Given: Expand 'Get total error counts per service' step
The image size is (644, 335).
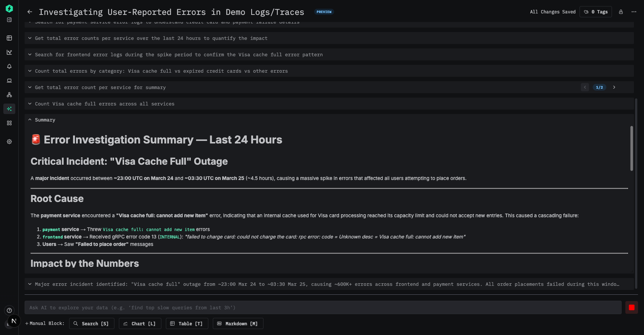Looking at the screenshot, I should click(30, 38).
